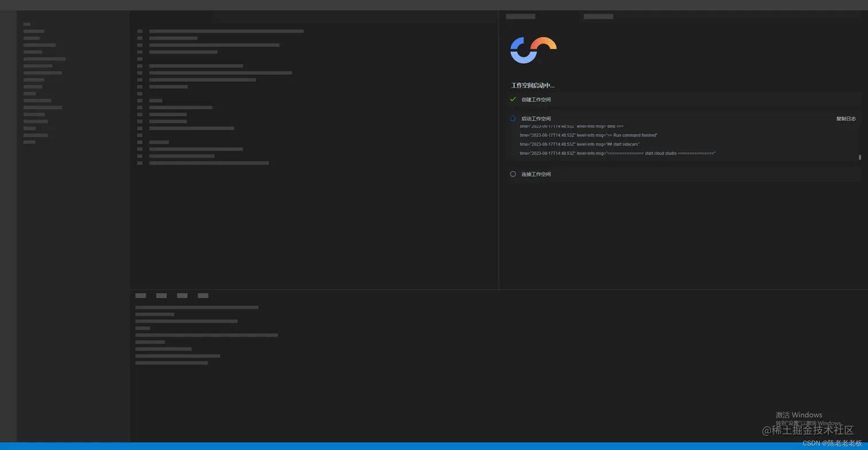Image resolution: width=868 pixels, height=450 pixels.
Task: Click the log scrollbar thumb
Action: click(x=860, y=157)
